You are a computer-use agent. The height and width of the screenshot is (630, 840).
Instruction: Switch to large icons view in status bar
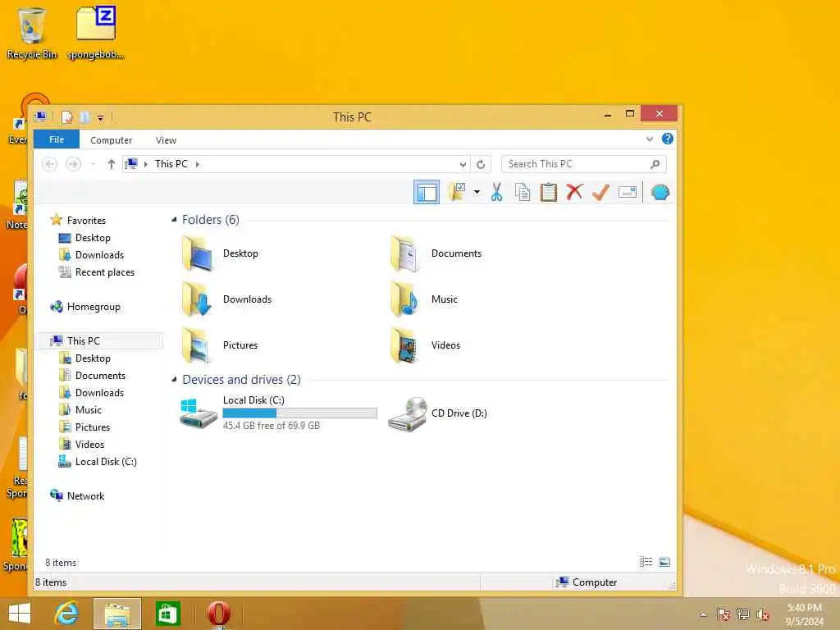tap(664, 562)
